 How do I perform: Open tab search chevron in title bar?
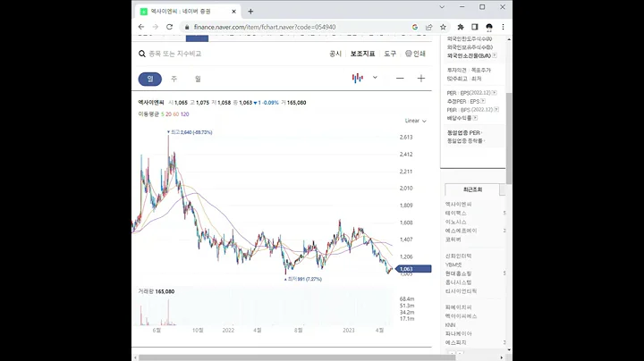click(442, 7)
